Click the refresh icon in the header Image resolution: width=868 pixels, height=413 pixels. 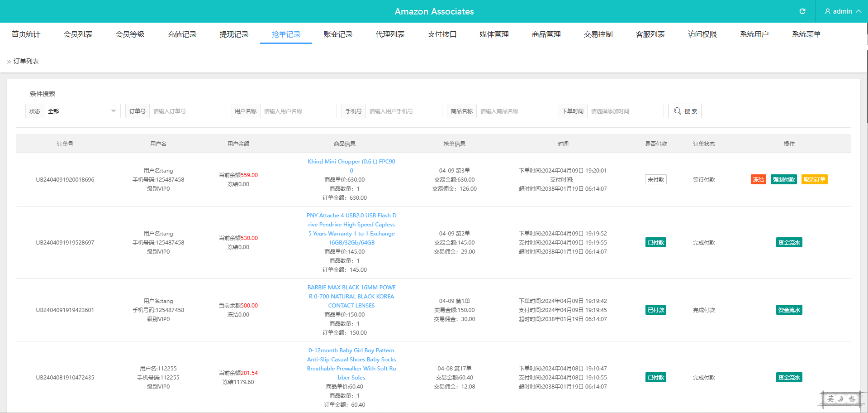[802, 11]
